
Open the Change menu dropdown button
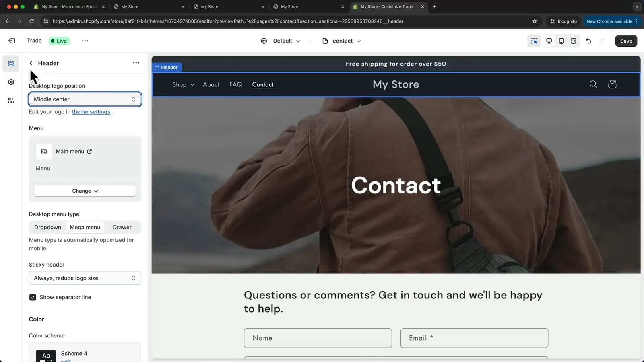(85, 191)
